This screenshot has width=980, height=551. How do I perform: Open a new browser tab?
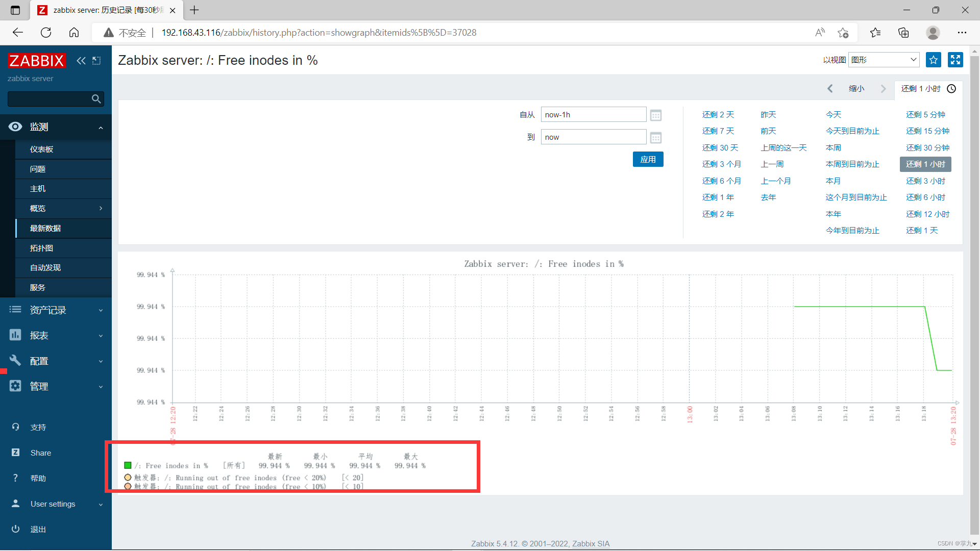tap(194, 10)
